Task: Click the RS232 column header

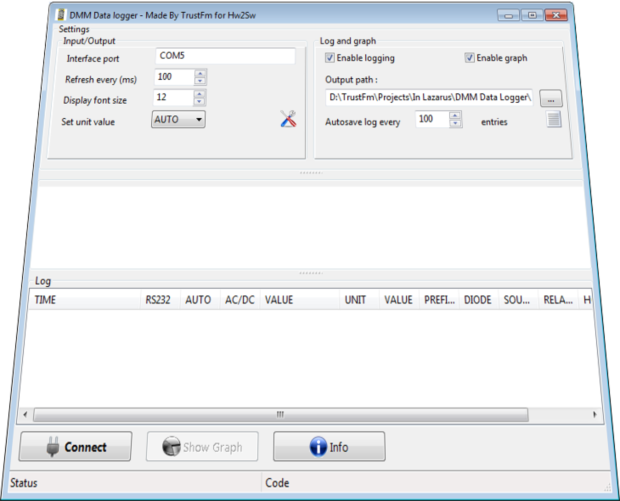Action: (x=161, y=300)
